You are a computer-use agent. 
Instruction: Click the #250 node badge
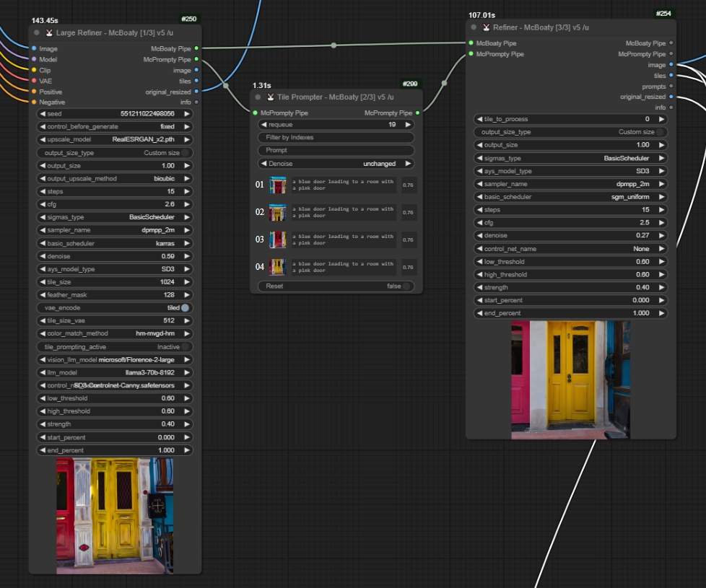[x=188, y=19]
